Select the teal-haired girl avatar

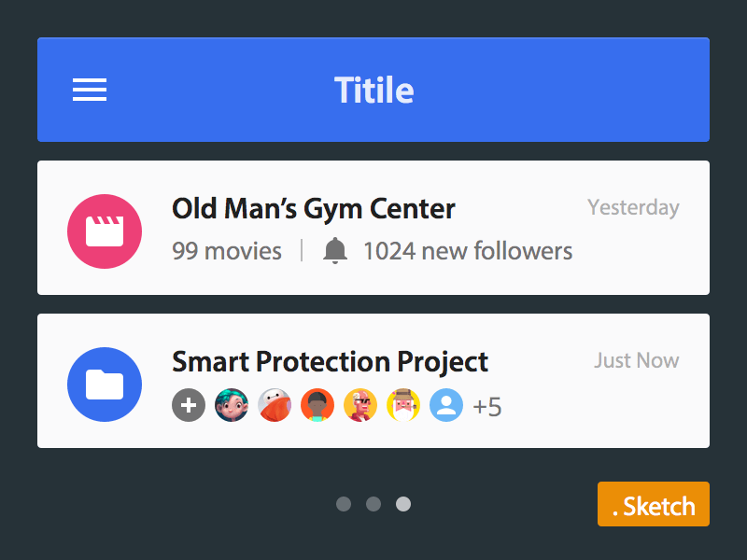click(x=232, y=405)
